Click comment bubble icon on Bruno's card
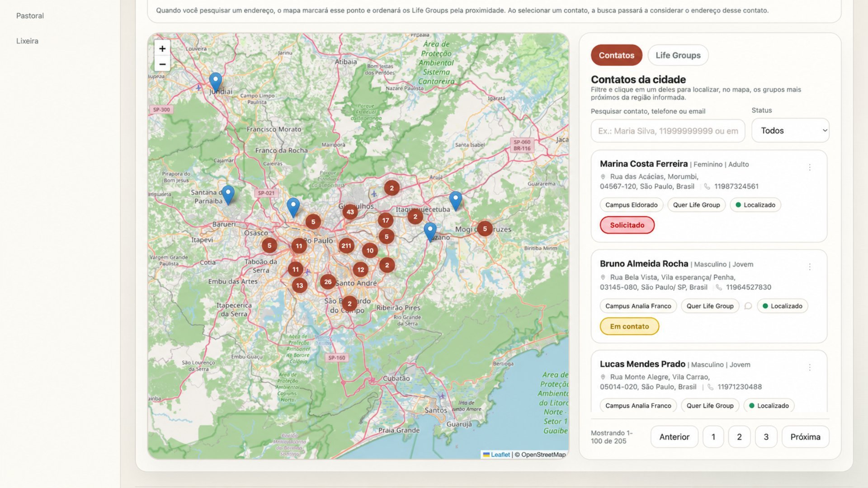The width and height of the screenshot is (868, 488). pyautogui.click(x=748, y=306)
